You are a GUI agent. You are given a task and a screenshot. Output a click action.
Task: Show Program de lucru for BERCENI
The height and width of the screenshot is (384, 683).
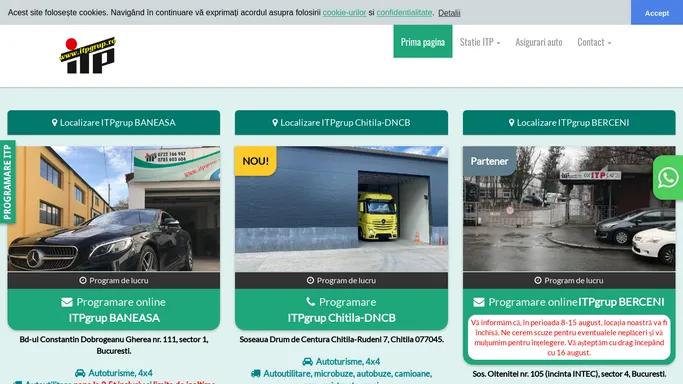point(569,280)
